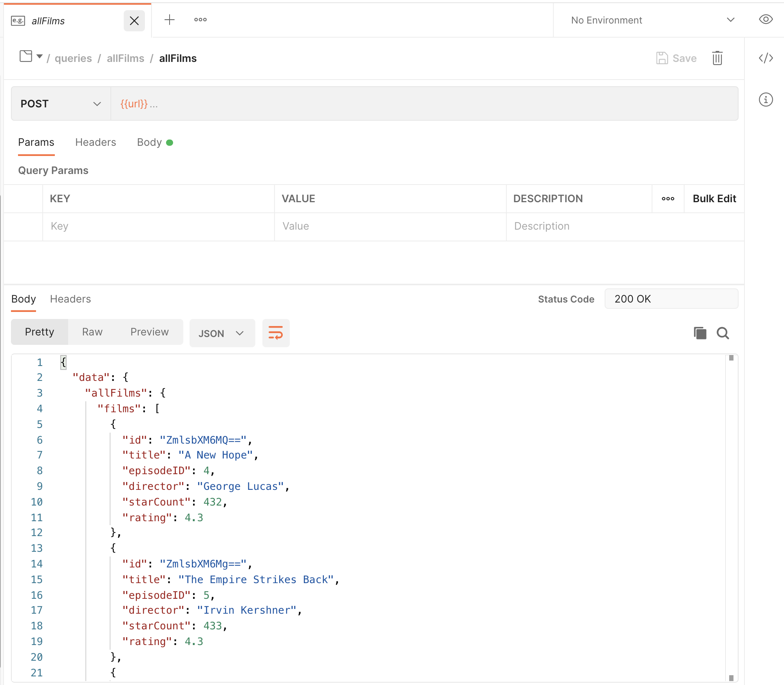This screenshot has width=784, height=685.
Task: Expand the POST method dropdown
Action: [61, 104]
